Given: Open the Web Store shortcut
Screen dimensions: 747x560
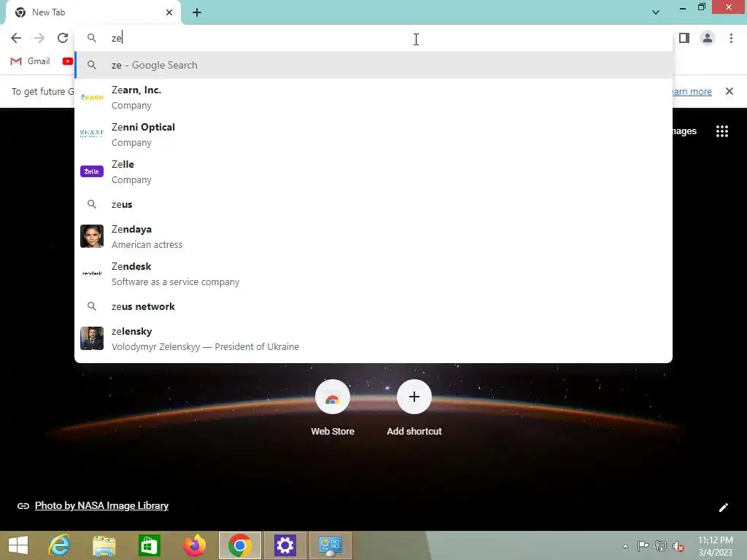Looking at the screenshot, I should point(333,408).
